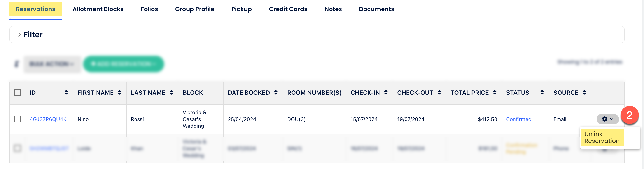Toggle the select-all header checkbox
644x169 pixels.
click(x=18, y=93)
